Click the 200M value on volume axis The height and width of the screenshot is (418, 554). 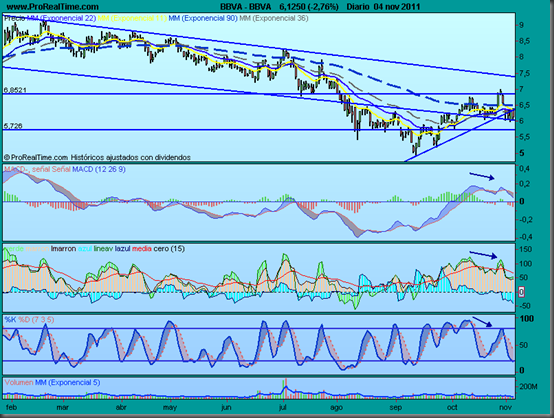[528, 387]
